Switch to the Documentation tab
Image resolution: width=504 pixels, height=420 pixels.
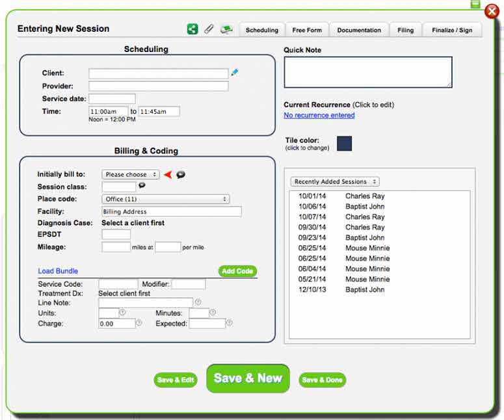(359, 30)
